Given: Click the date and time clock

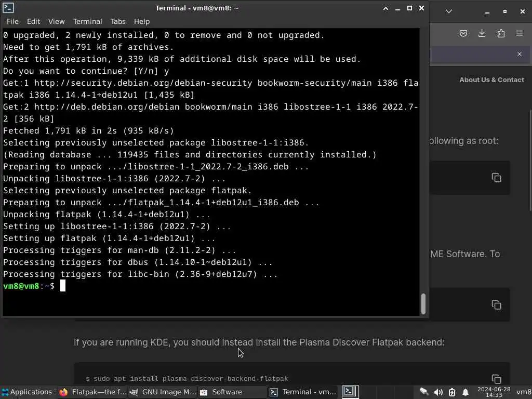Looking at the screenshot, I should [x=494, y=392].
